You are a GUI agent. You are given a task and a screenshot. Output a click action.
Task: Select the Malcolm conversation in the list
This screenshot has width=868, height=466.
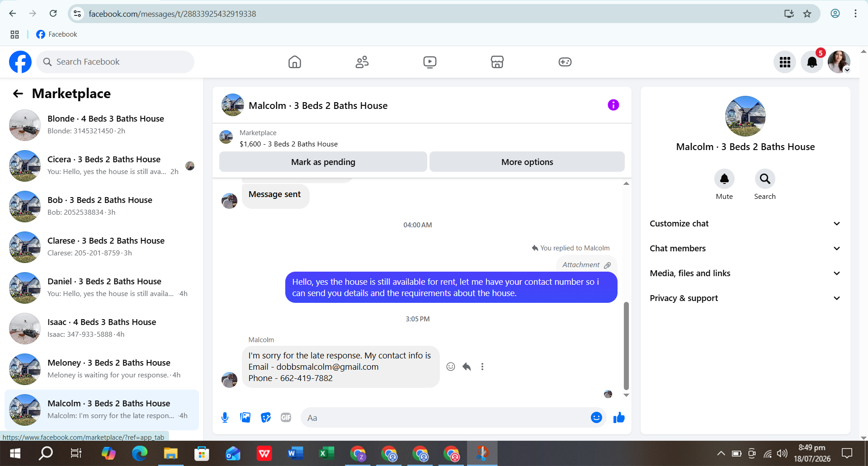click(102, 410)
